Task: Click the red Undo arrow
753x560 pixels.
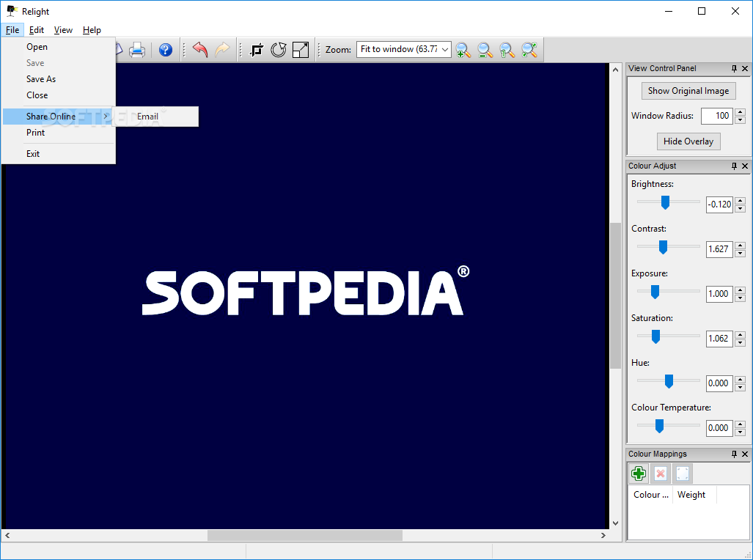Action: point(199,50)
